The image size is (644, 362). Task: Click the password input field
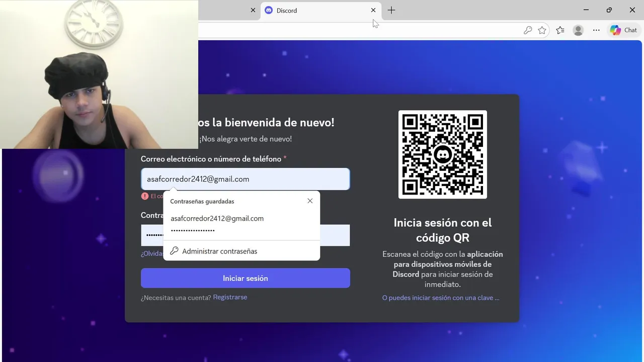coord(246,235)
